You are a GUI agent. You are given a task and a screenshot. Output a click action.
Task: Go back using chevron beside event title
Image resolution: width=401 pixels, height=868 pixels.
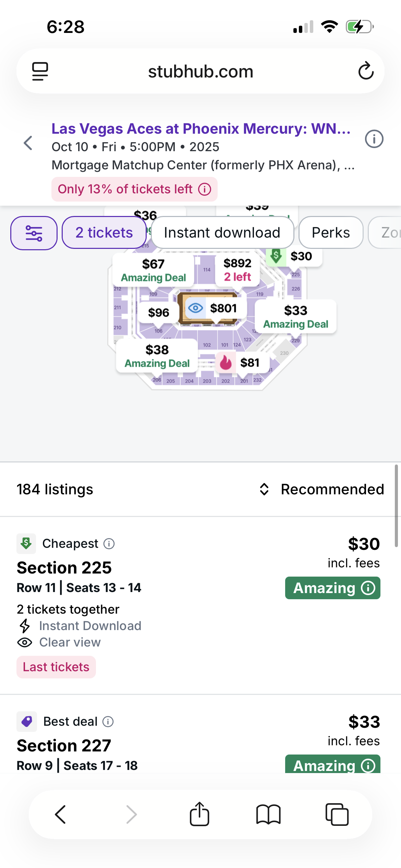pyautogui.click(x=28, y=143)
